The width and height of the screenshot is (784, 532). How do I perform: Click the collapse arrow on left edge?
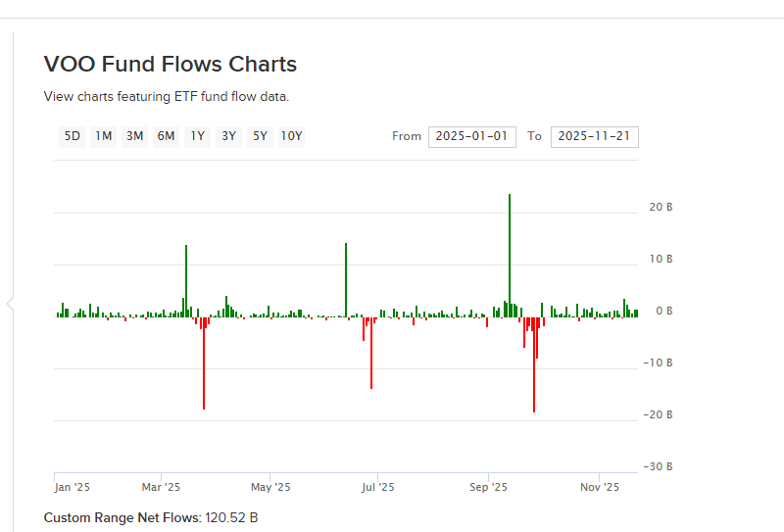[10, 304]
